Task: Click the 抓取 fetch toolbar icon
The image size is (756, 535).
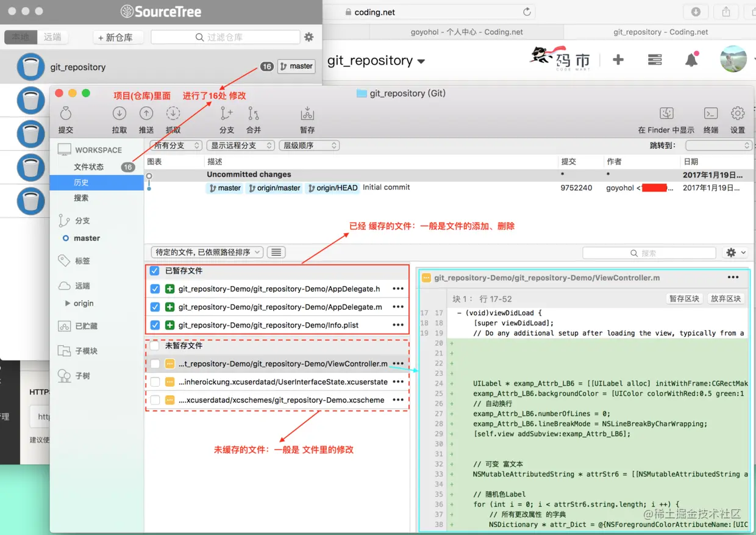Action: 173,113
